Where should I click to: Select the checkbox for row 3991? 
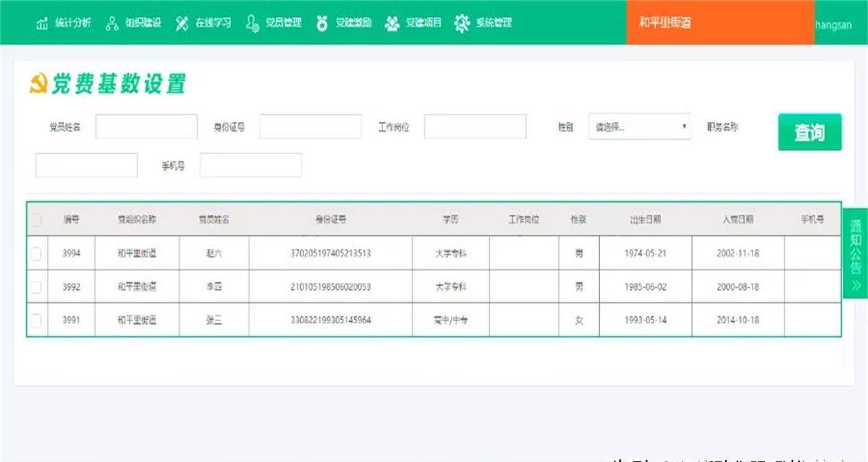point(36,320)
